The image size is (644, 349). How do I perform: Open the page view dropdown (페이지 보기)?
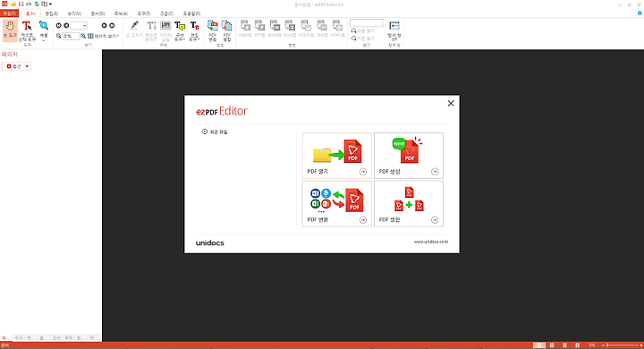103,36
